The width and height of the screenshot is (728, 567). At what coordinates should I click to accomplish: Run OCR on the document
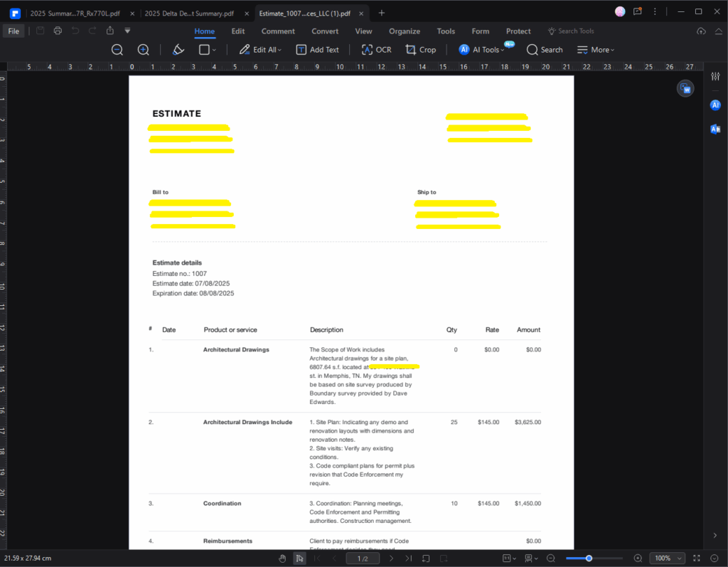coord(377,50)
